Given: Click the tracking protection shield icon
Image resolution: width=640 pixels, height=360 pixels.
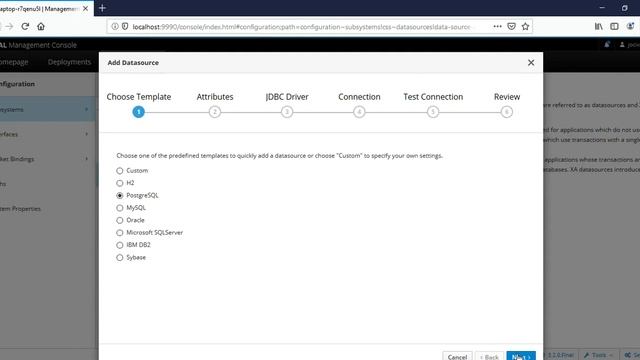Looking at the screenshot, I should (x=125, y=27).
